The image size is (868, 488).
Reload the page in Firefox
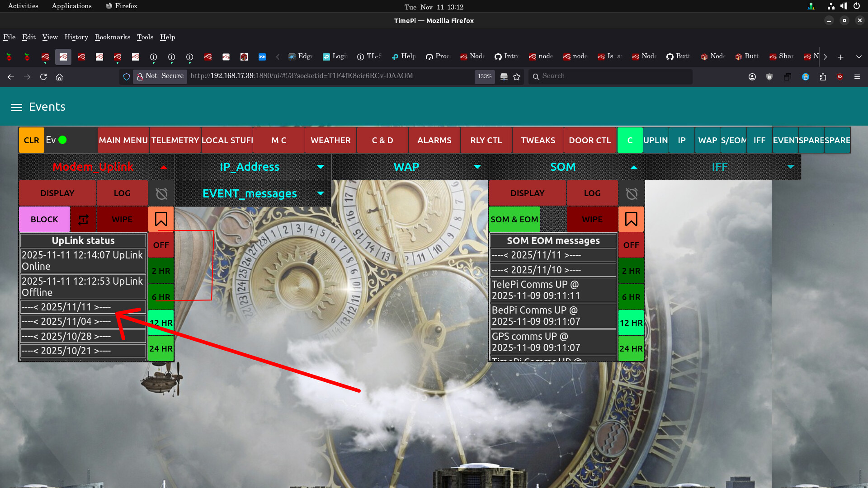43,77
